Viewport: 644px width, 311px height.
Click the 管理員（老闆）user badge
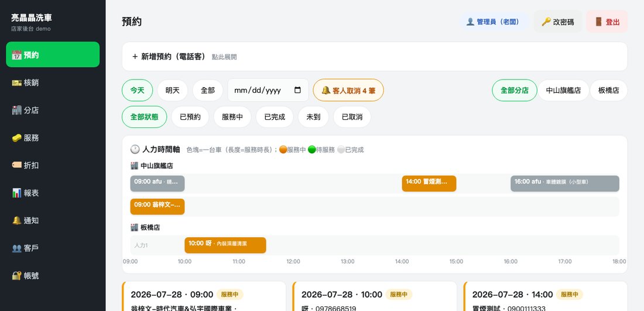(494, 22)
